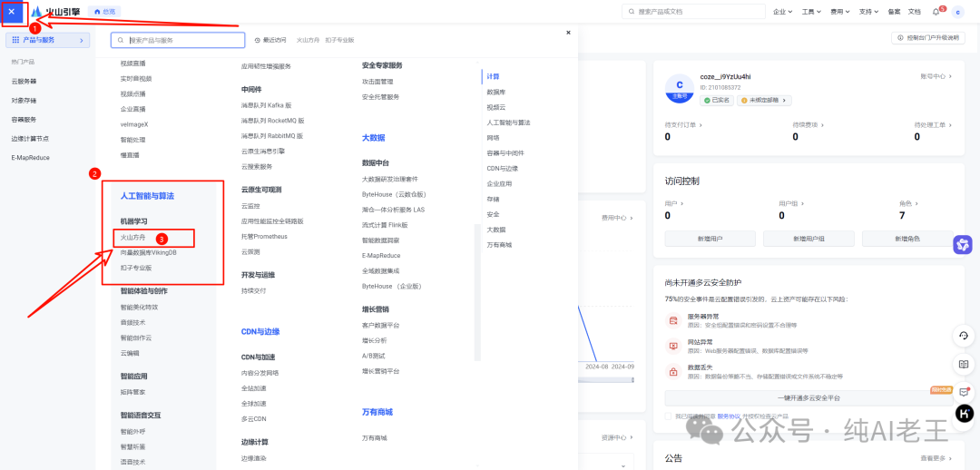Click the 网站异常 risk icon
980x470 pixels.
coord(673,346)
